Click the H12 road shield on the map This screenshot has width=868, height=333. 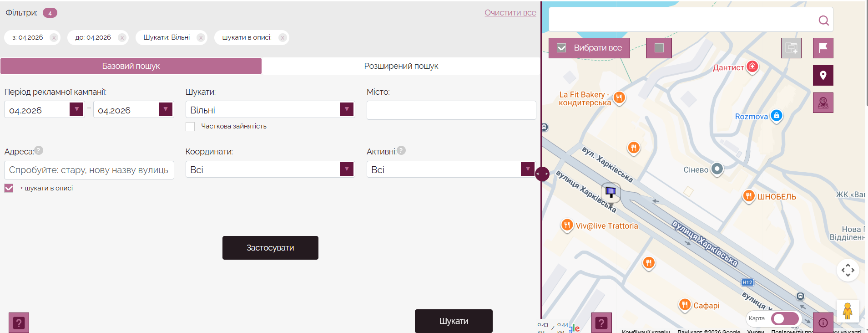point(747,282)
